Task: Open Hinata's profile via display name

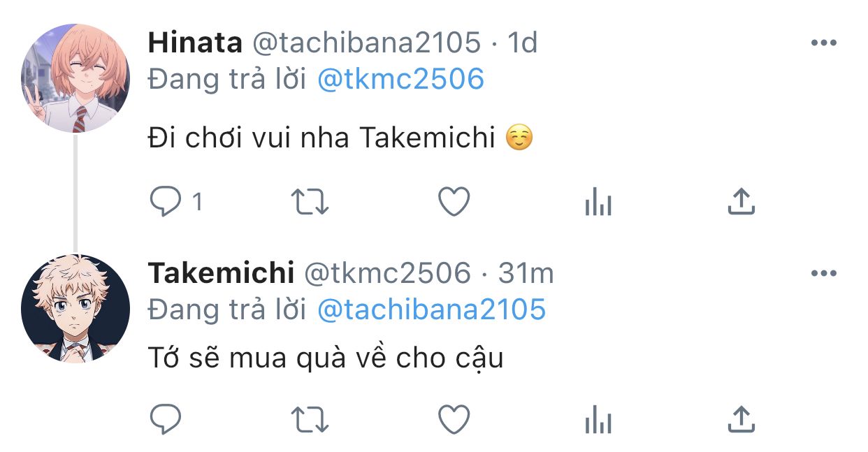Action: 195,43
